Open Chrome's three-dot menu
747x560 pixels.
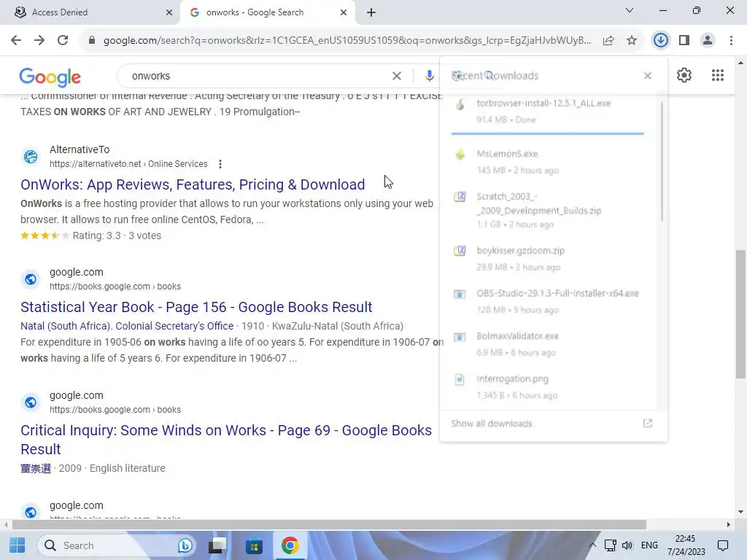[731, 41]
